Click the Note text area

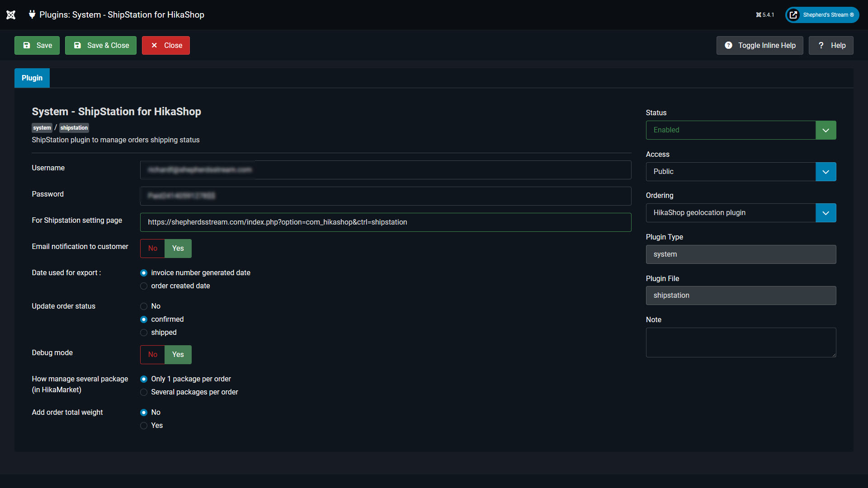(x=741, y=343)
